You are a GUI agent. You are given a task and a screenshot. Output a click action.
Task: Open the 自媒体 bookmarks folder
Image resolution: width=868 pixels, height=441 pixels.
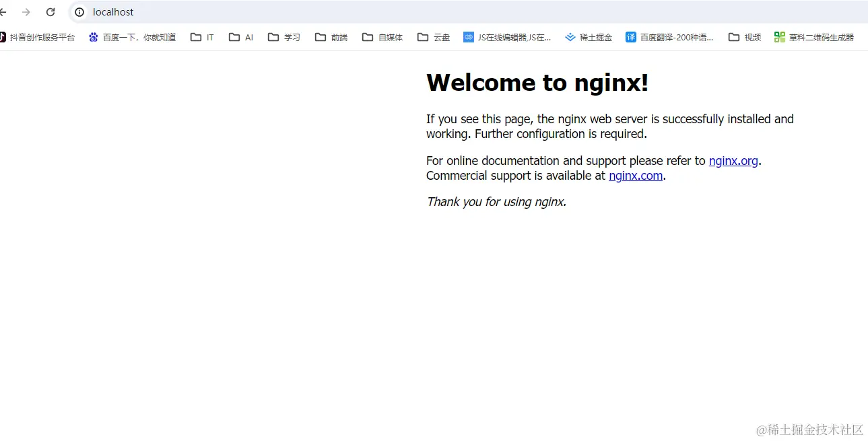[x=382, y=37]
